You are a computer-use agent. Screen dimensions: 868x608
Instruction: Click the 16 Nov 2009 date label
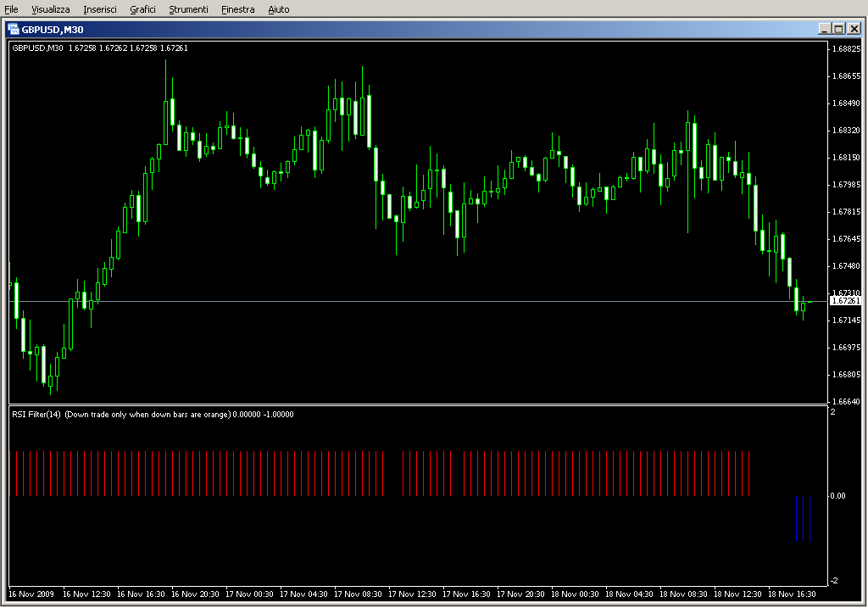coord(31,594)
